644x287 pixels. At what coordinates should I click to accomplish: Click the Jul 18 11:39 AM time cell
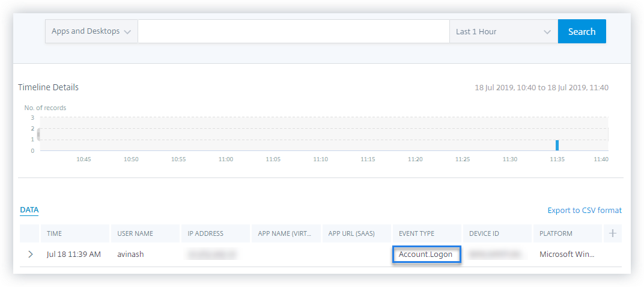tap(73, 255)
